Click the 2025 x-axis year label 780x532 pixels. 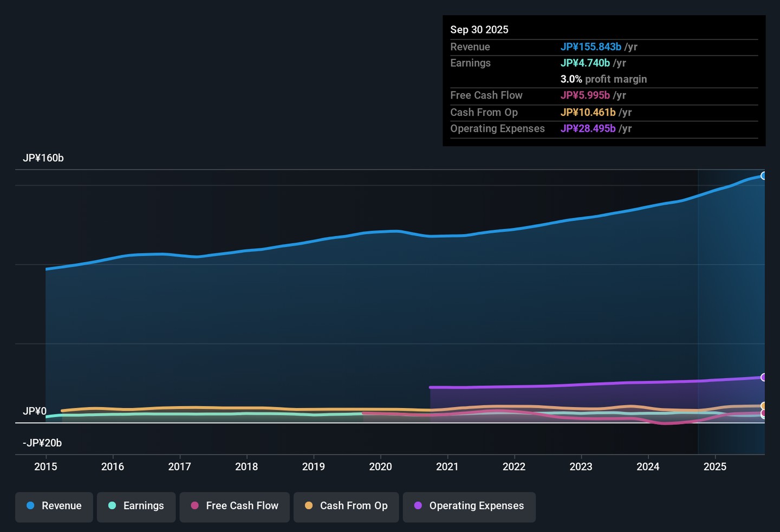click(715, 467)
